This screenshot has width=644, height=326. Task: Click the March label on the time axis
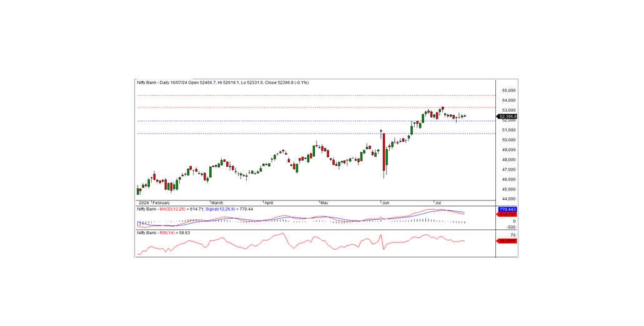coord(217,203)
